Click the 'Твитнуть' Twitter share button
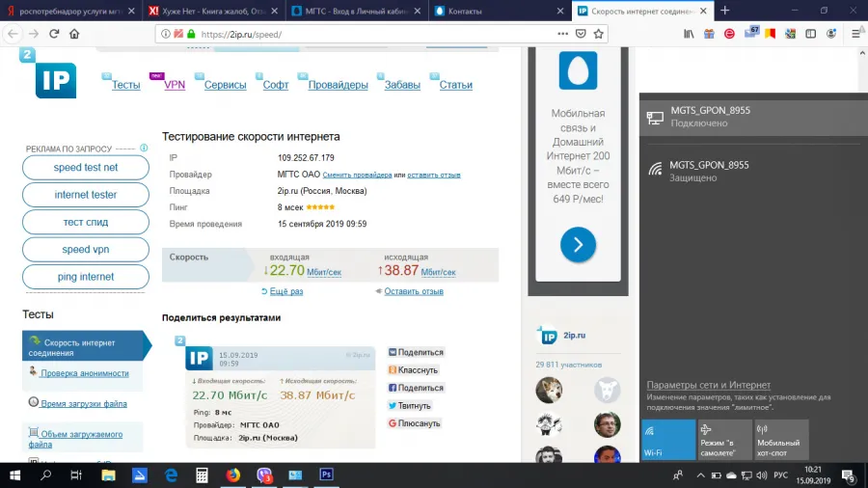The height and width of the screenshot is (488, 868). coord(409,406)
